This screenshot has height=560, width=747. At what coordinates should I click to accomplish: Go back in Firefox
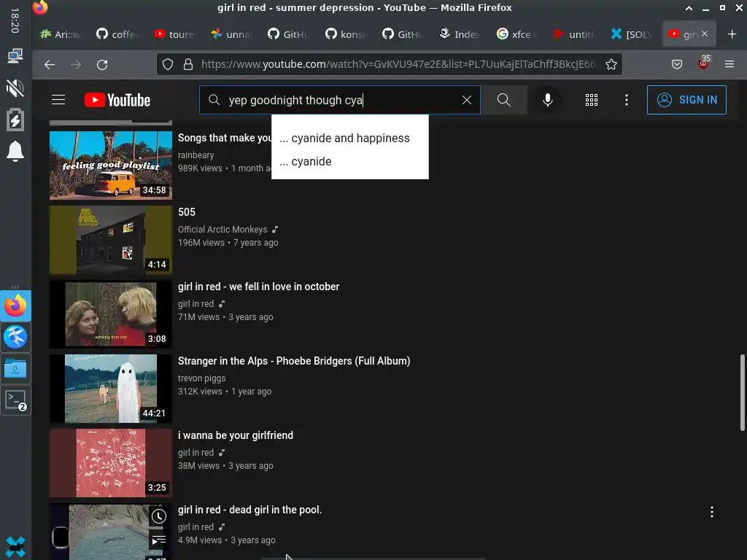pos(50,64)
